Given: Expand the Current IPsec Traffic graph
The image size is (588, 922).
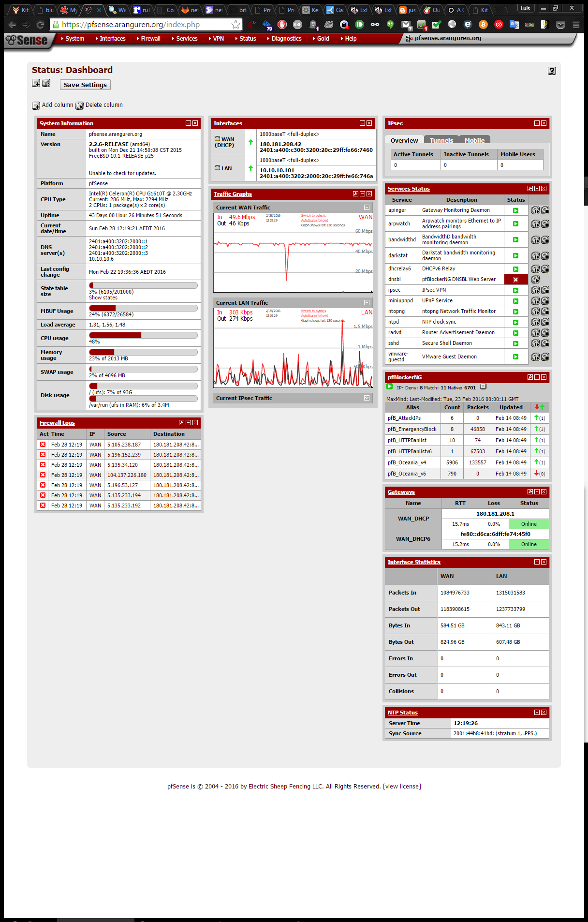Looking at the screenshot, I should pos(367,398).
